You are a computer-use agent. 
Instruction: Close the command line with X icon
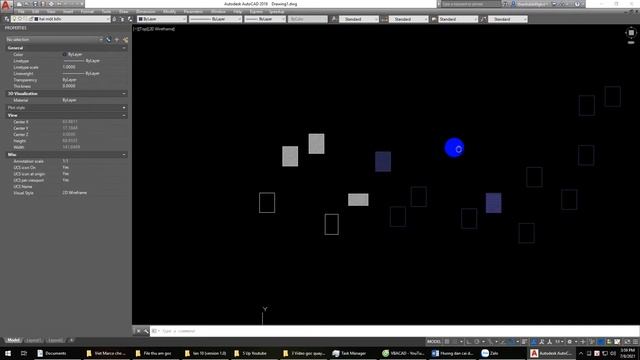pos(138,331)
